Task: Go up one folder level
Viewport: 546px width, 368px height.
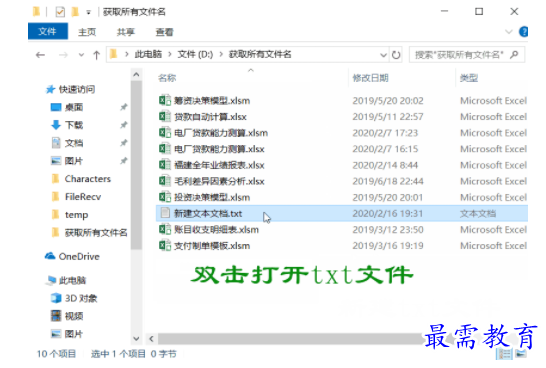Action: tap(96, 55)
